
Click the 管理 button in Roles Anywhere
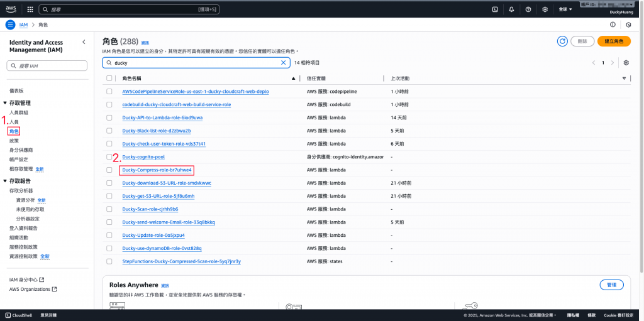pos(611,285)
